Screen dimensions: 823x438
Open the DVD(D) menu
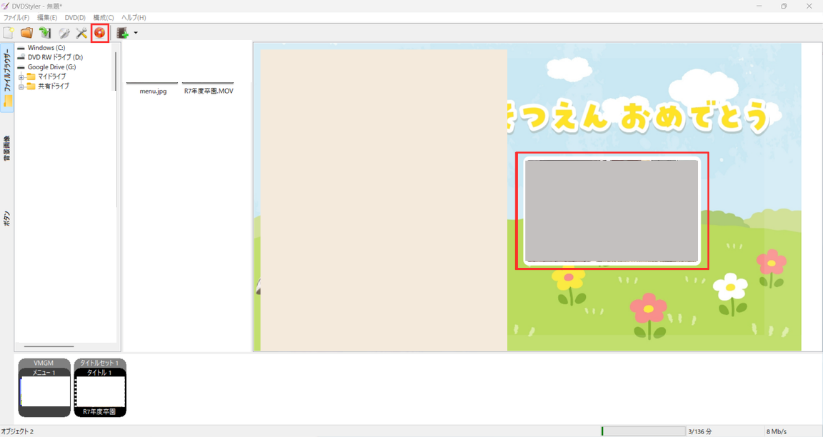click(75, 18)
